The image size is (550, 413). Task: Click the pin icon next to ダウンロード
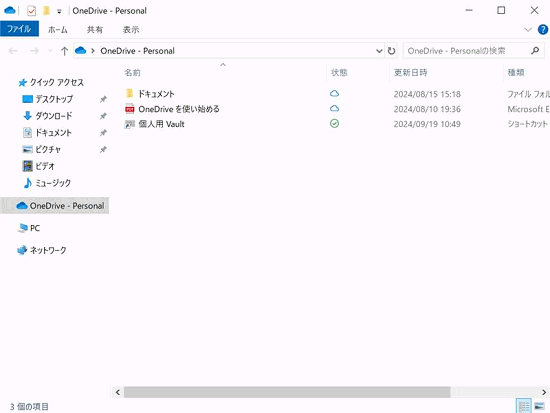[x=103, y=116]
